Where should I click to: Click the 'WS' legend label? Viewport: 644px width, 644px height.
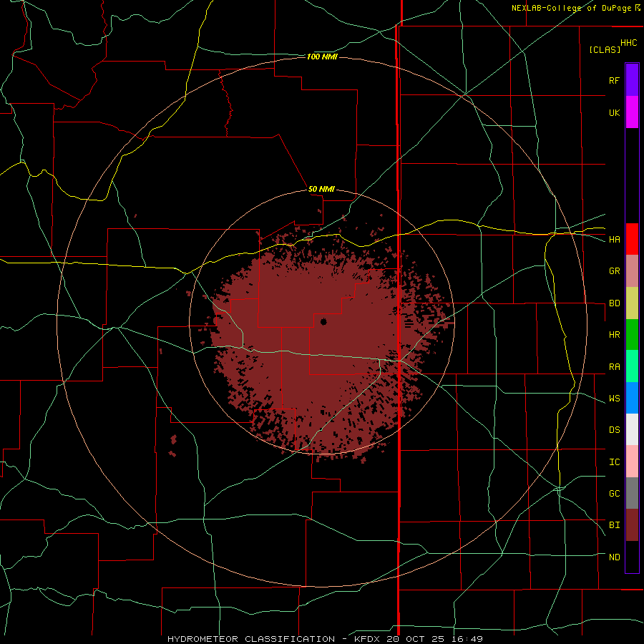(x=614, y=399)
